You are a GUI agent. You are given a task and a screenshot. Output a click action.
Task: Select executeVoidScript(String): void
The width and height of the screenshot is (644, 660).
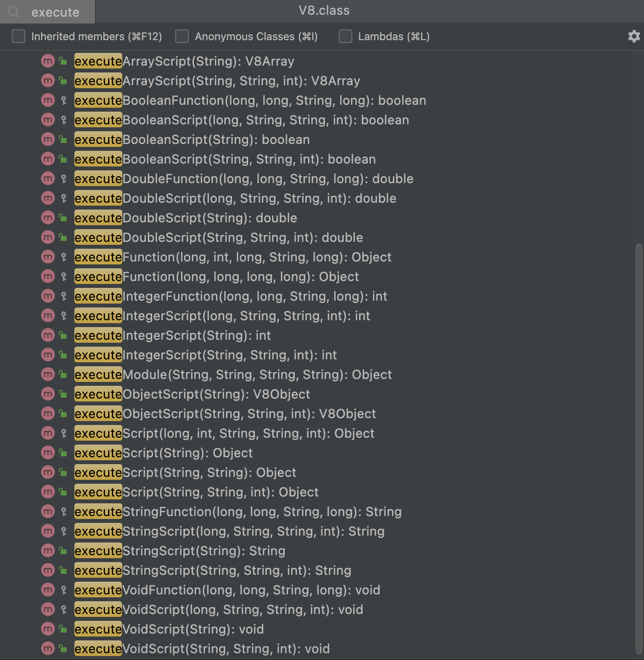[x=169, y=629]
